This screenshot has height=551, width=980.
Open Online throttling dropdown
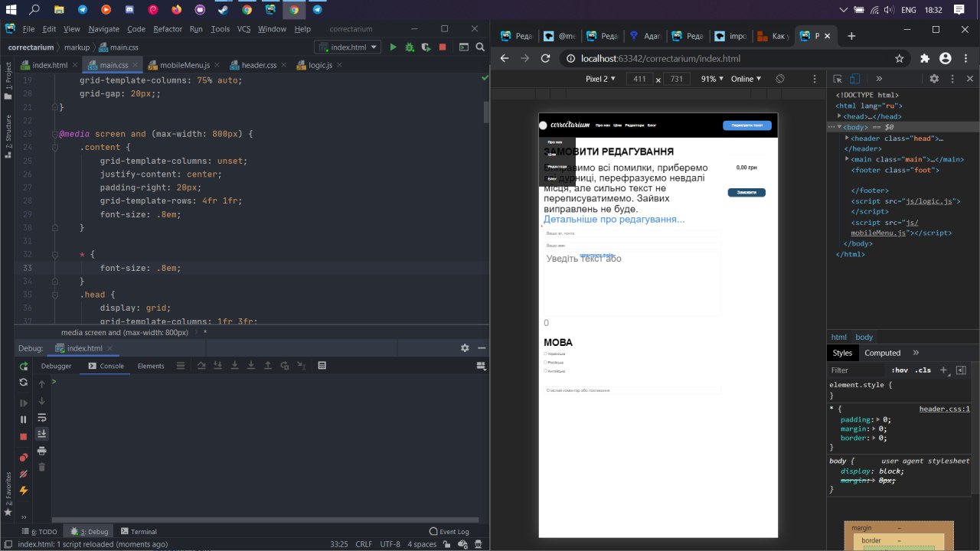tap(746, 79)
